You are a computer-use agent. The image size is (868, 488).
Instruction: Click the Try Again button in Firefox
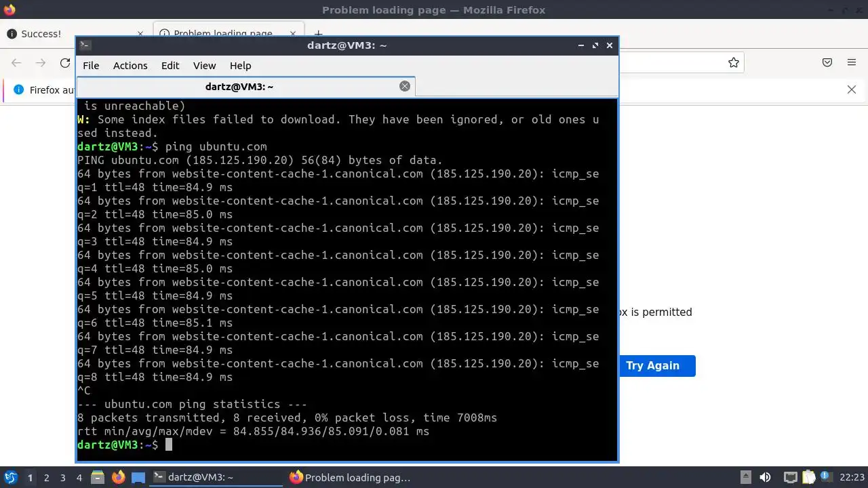tap(652, 365)
